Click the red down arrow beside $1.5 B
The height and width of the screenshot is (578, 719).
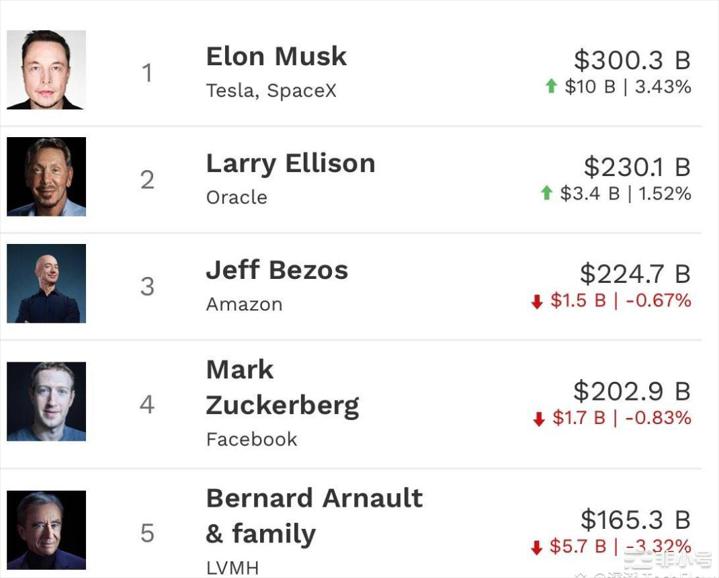click(x=537, y=301)
